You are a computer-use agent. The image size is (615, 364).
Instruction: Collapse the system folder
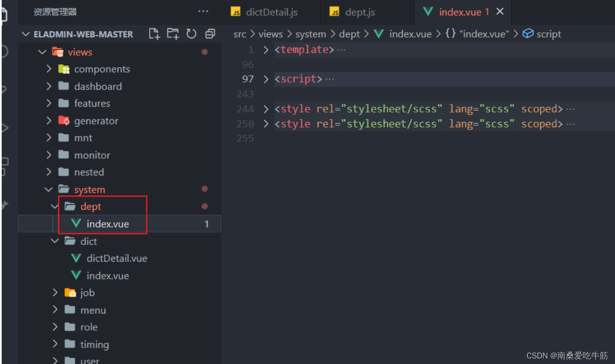(49, 189)
